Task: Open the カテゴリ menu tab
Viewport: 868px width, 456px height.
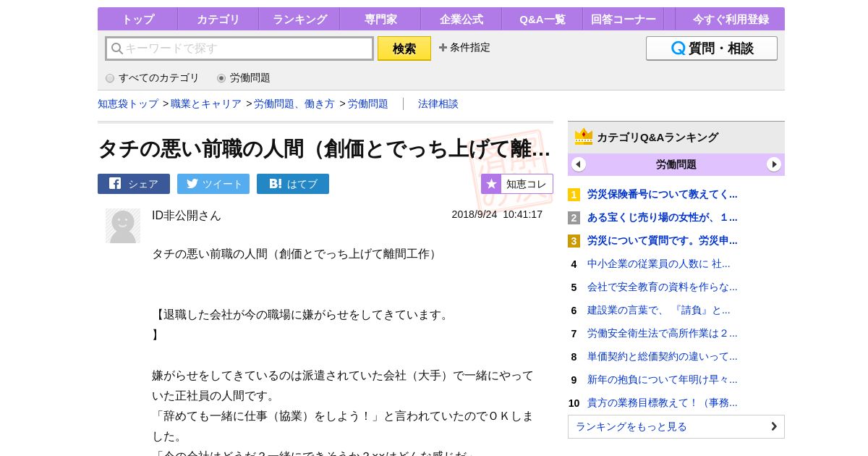Action: (x=218, y=20)
